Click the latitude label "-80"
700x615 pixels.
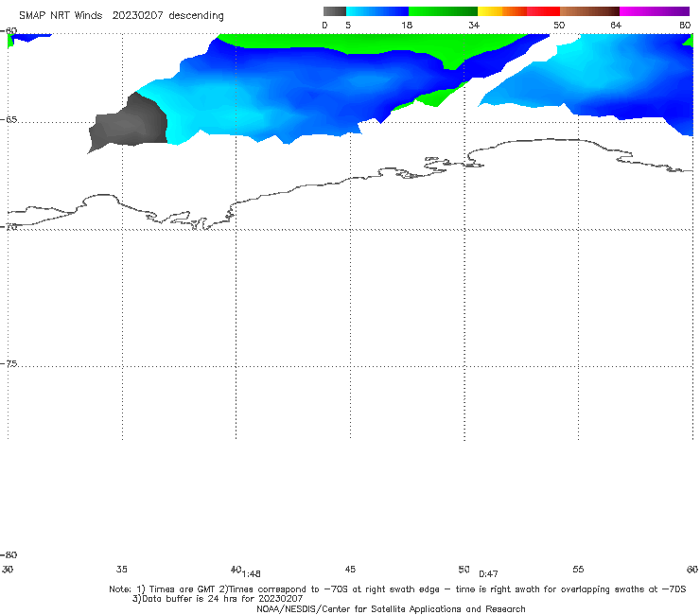point(9,554)
